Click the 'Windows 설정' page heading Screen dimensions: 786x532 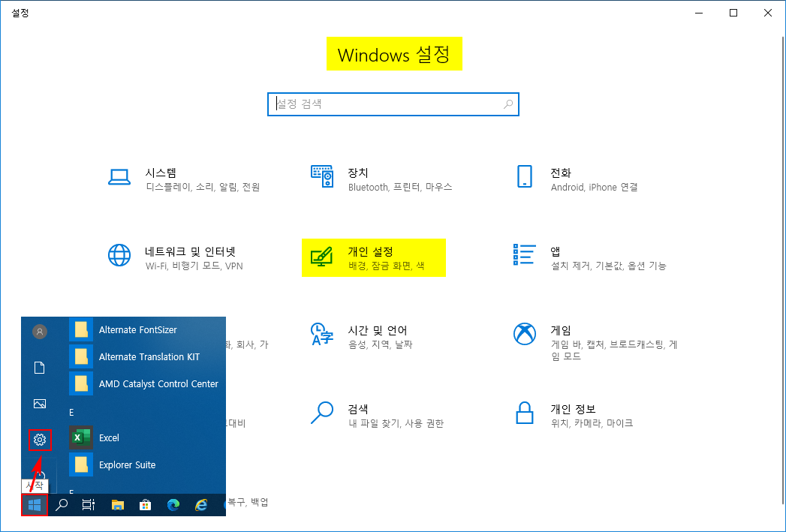(393, 54)
